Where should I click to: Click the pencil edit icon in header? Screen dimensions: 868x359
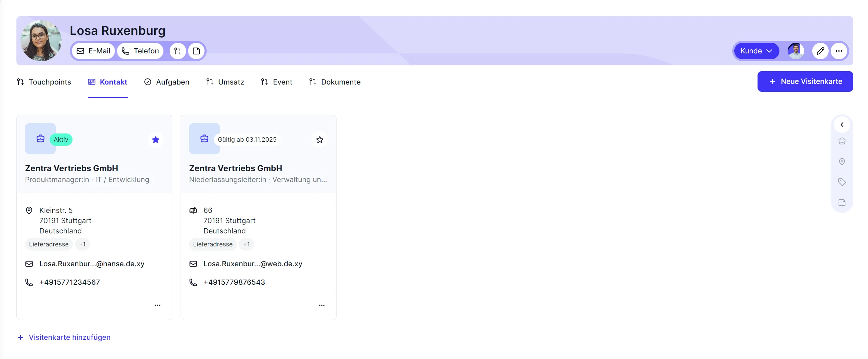pos(820,51)
